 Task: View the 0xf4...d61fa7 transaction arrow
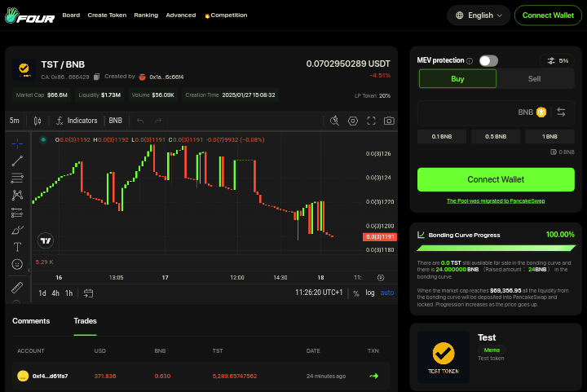coord(373,376)
